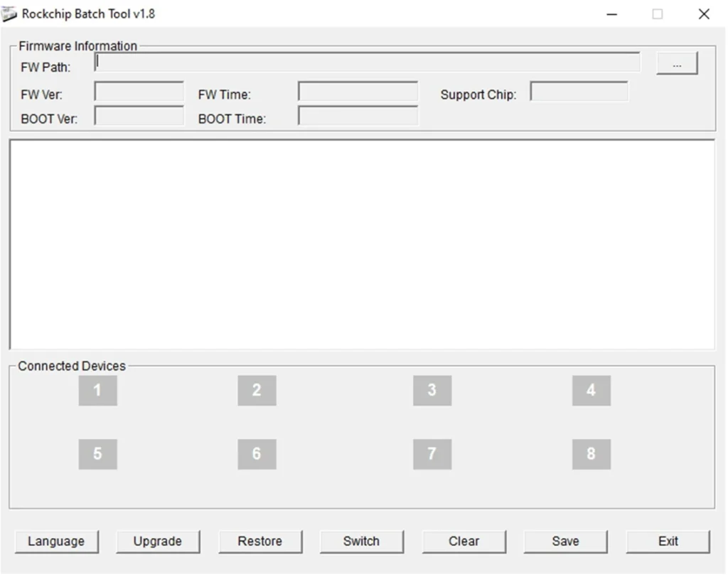Viewport: 728px width, 579px height.
Task: Clear the log output
Action: [464, 542]
